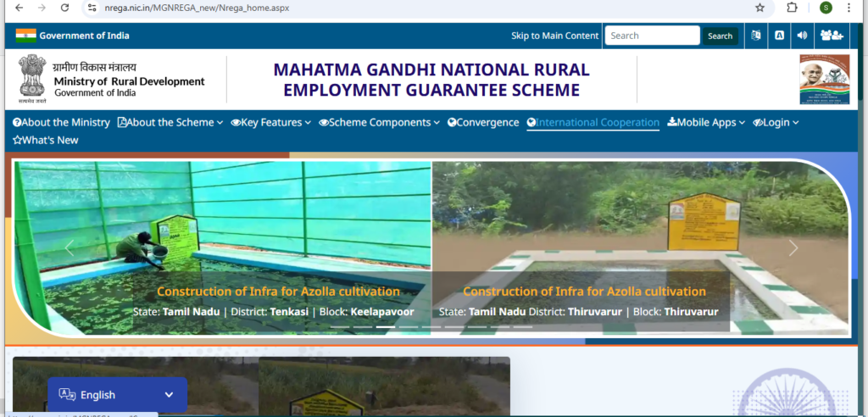
Task: Go back using the browser back arrow
Action: point(19,8)
